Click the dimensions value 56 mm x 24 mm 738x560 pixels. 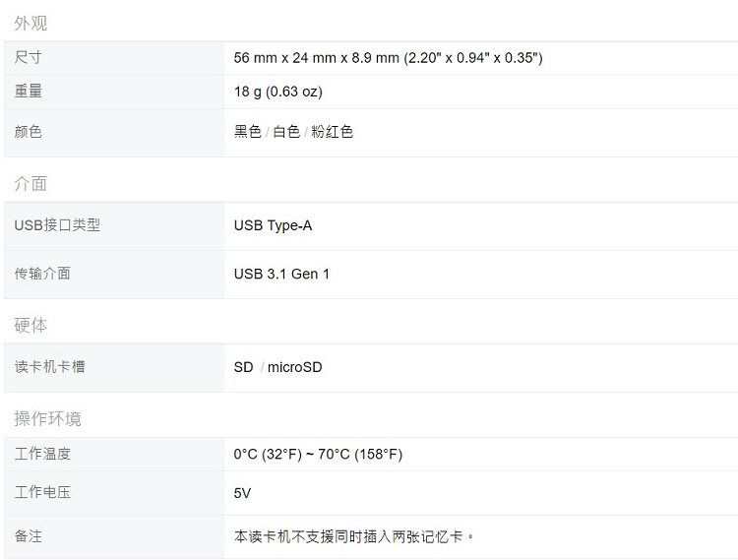389,58
